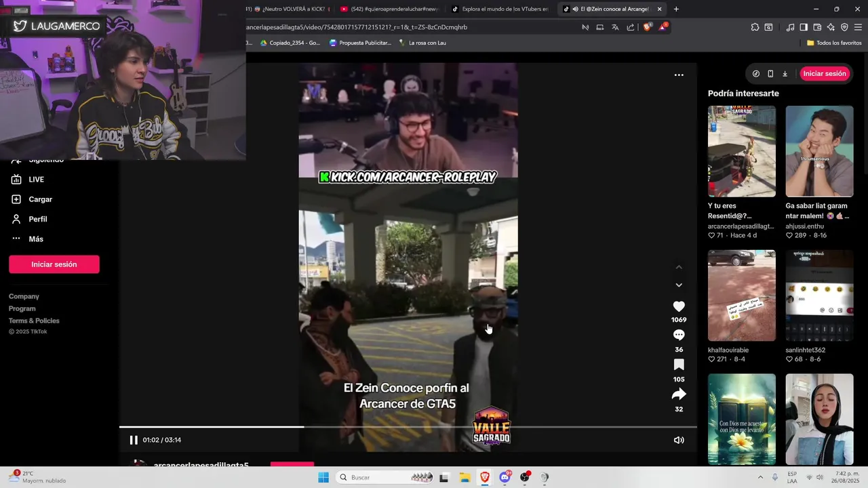This screenshot has height=488, width=868.
Task: Go to the previous video with the up chevron
Action: pos(679,267)
